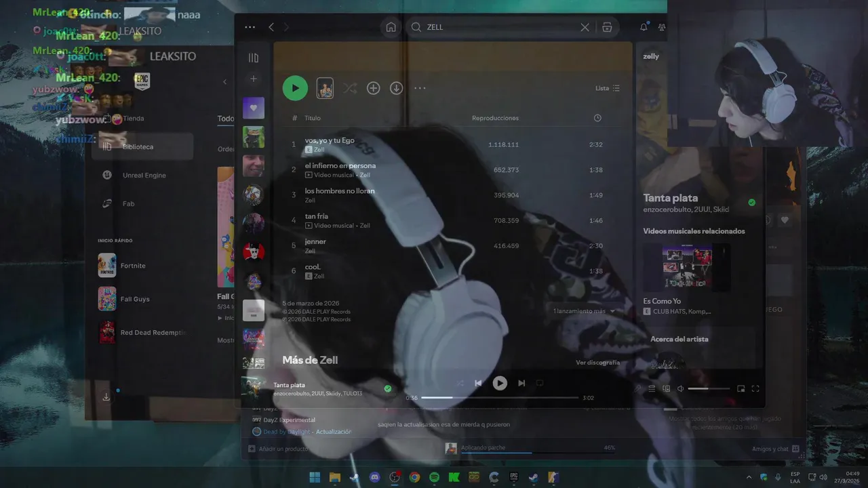Seek in the song progress bar

[500, 398]
